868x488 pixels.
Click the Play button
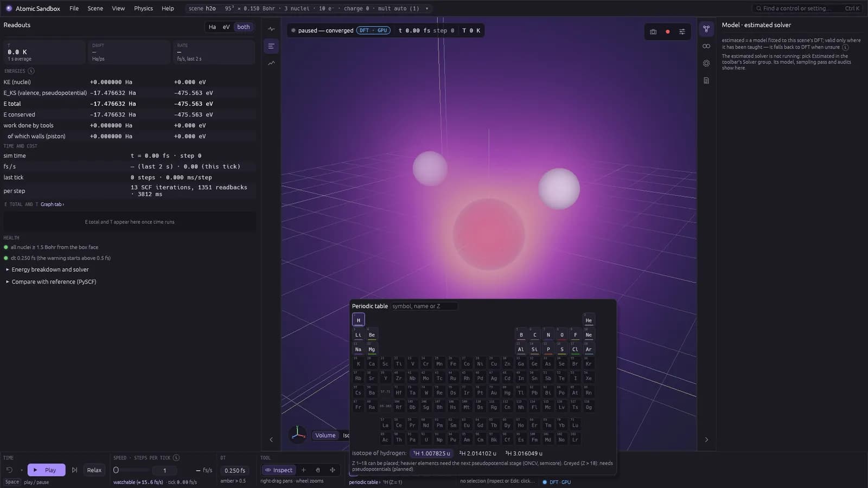coord(46,470)
